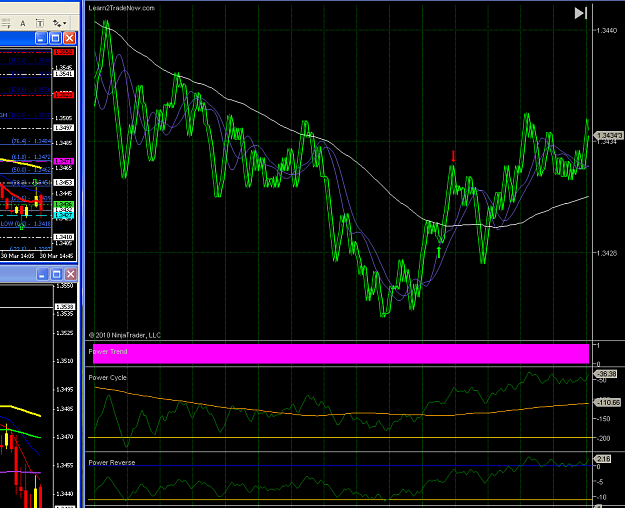Image resolution: width=625 pixels, height=508 pixels.
Task: Click red price tag 1.3523 in left chart
Action: click(64, 95)
